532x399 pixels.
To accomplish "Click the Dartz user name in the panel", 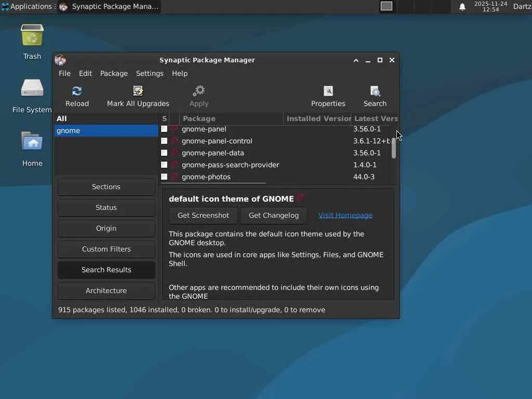I will coord(522,6).
